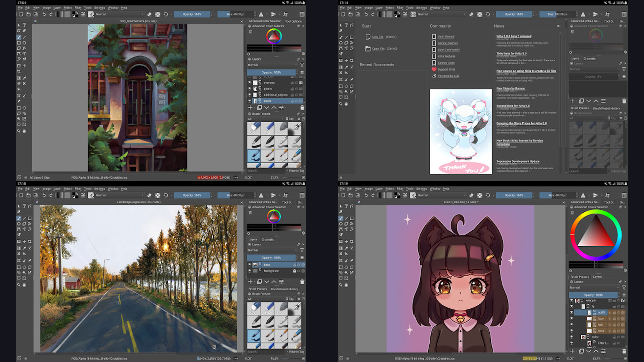Select the Transform tool in the toolbox
The height and width of the screenshot is (362, 644).
(x=19, y=66)
